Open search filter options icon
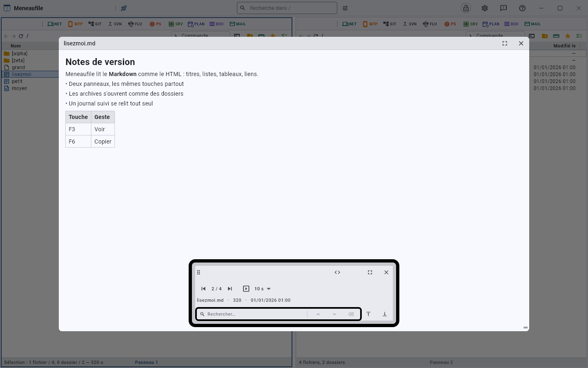 345,8
